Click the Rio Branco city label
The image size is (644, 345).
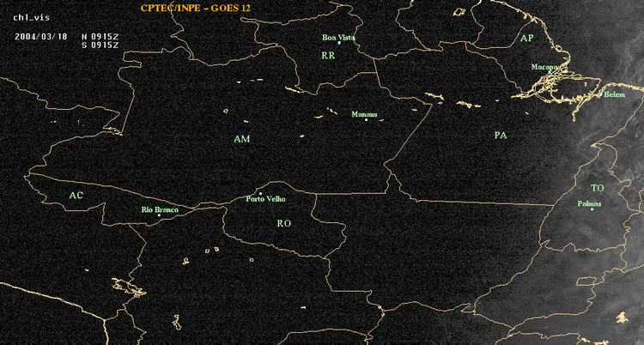(x=161, y=210)
